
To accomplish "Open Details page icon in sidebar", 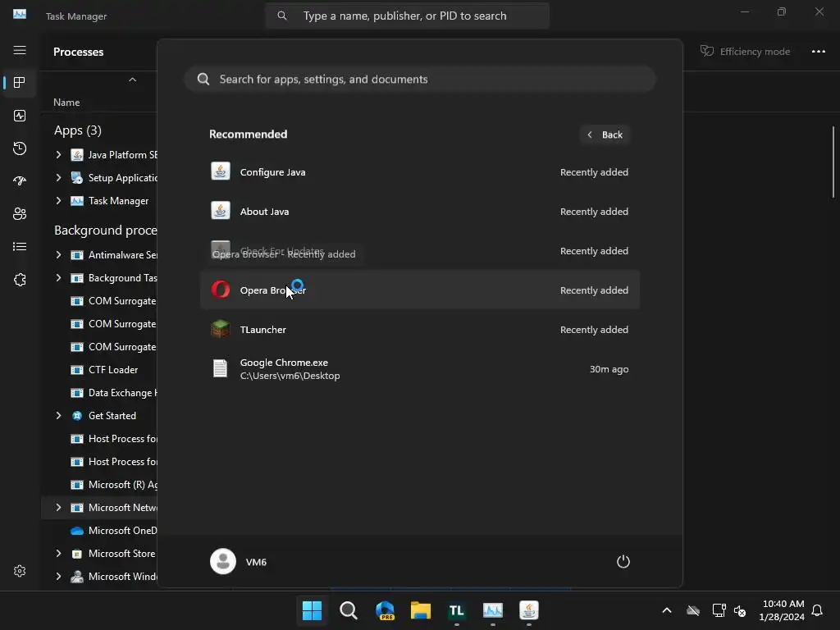I will pos(20,246).
